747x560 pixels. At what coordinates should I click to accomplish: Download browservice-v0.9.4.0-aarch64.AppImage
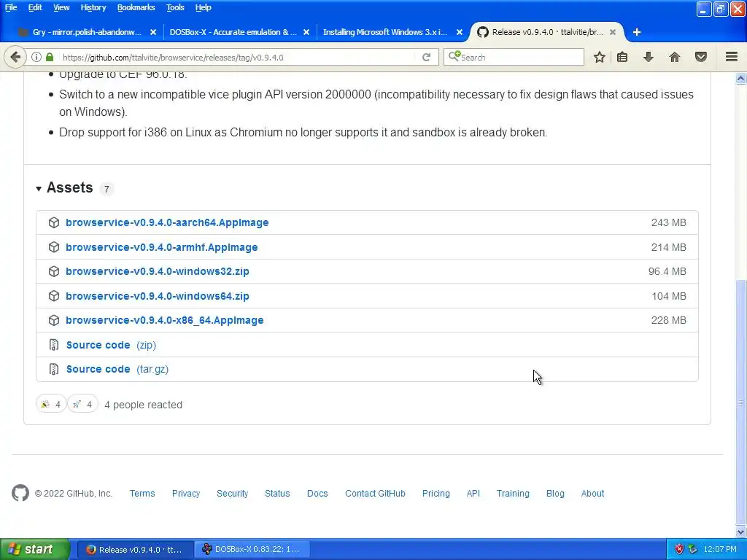(167, 222)
